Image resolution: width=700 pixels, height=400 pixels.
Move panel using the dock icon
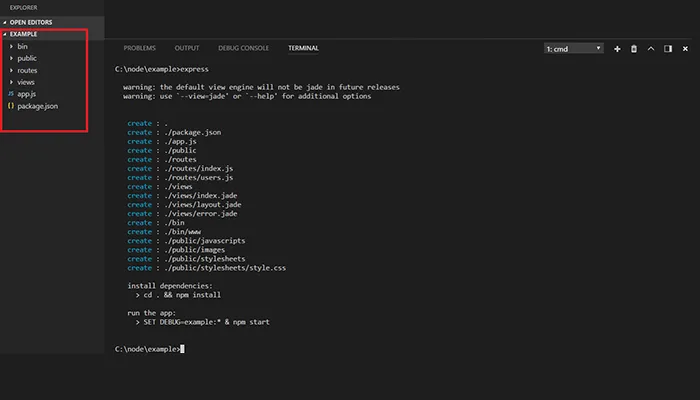pyautogui.click(x=668, y=49)
